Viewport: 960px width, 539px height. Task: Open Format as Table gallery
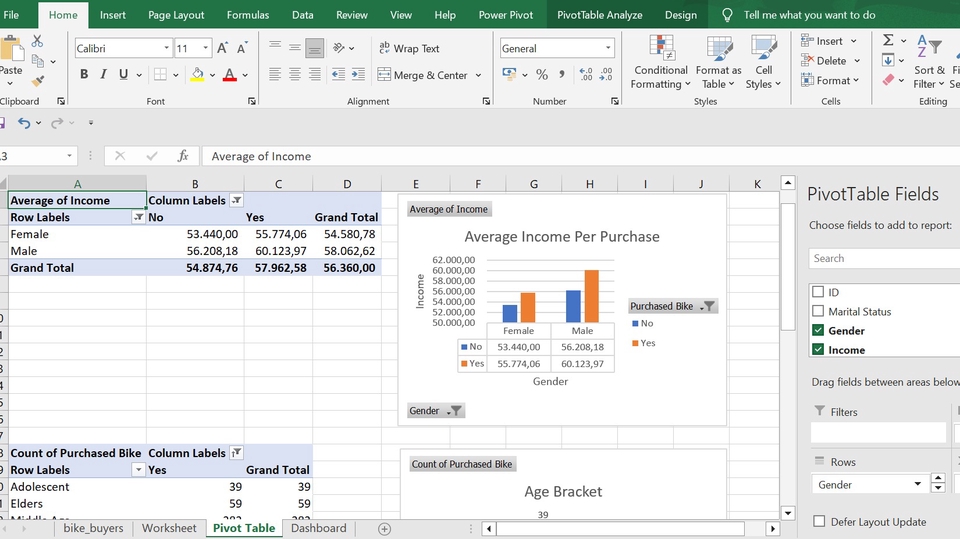point(718,62)
